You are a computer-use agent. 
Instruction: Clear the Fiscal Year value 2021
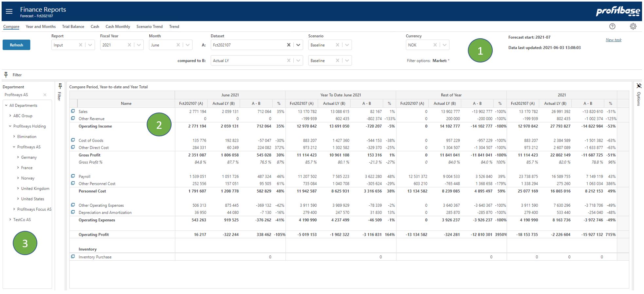pos(129,45)
